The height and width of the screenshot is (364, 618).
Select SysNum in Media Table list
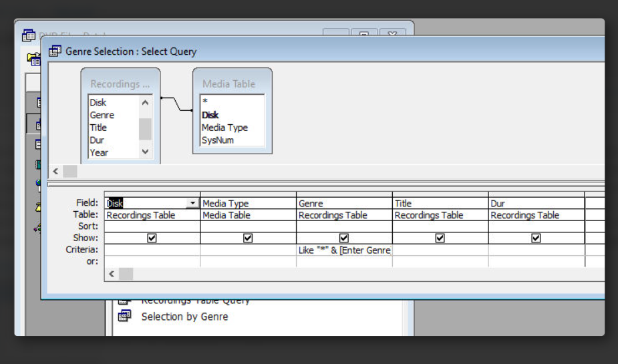218,140
